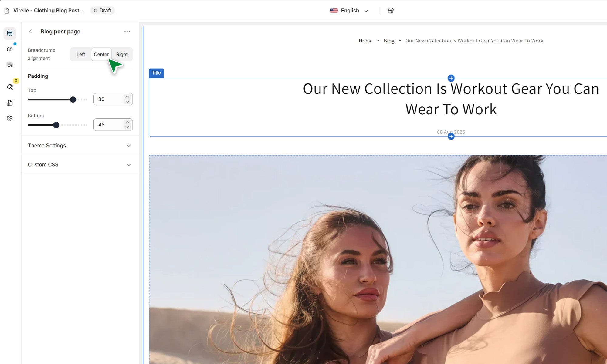Click the speedometer icon in left sidebar

click(10, 49)
